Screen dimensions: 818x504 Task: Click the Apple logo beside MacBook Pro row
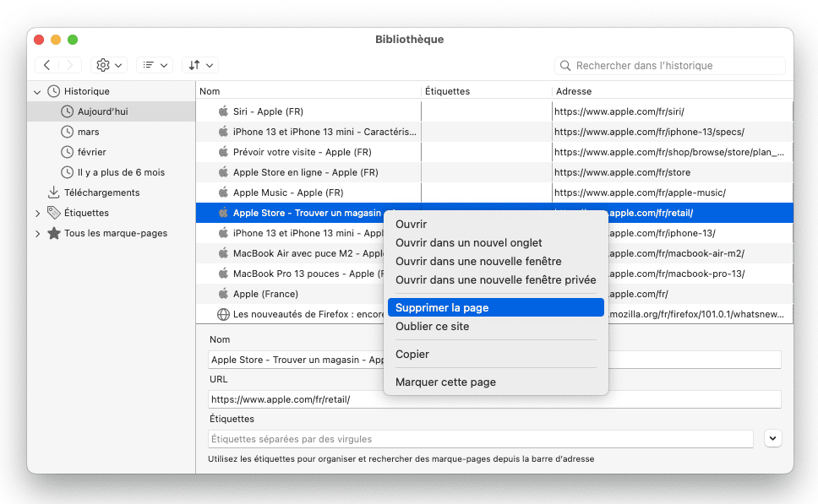(223, 274)
